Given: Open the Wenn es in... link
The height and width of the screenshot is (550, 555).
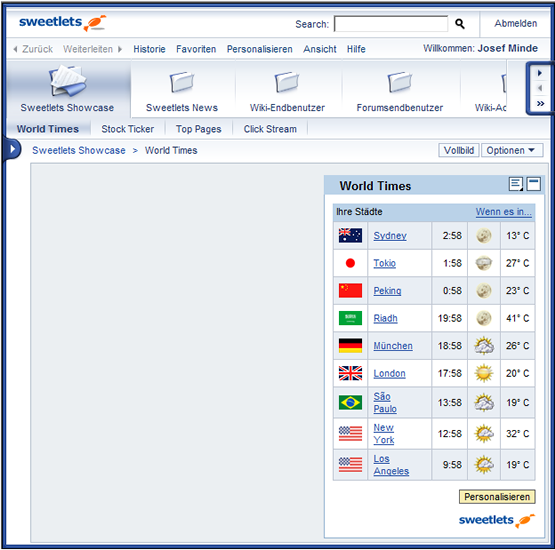Looking at the screenshot, I should pos(503,212).
